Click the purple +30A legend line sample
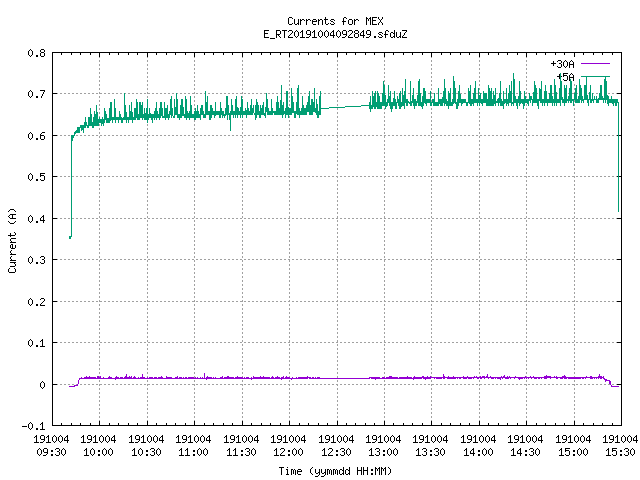The image size is (640, 480). point(595,64)
